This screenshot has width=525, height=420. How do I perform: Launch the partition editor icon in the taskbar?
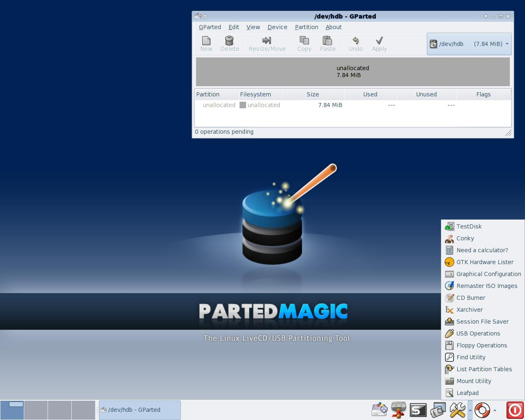(x=379, y=410)
